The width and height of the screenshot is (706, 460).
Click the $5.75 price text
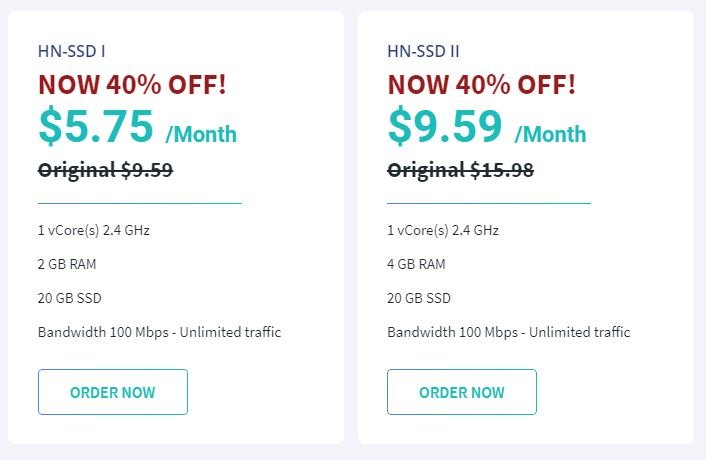coord(96,126)
